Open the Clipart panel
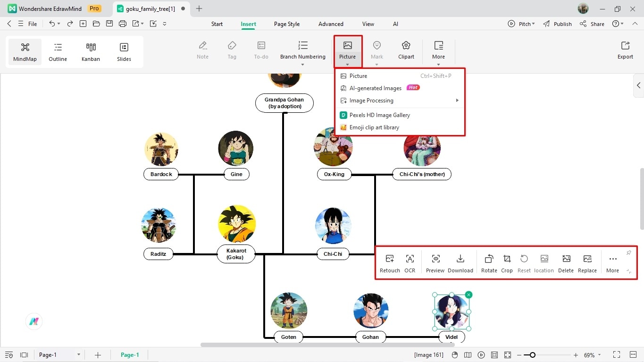 [406, 50]
